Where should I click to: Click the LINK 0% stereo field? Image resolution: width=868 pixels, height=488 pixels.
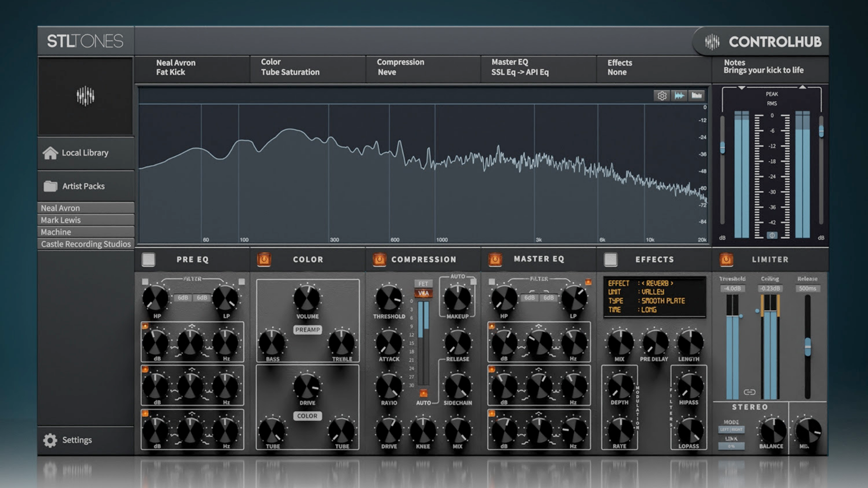(x=731, y=446)
